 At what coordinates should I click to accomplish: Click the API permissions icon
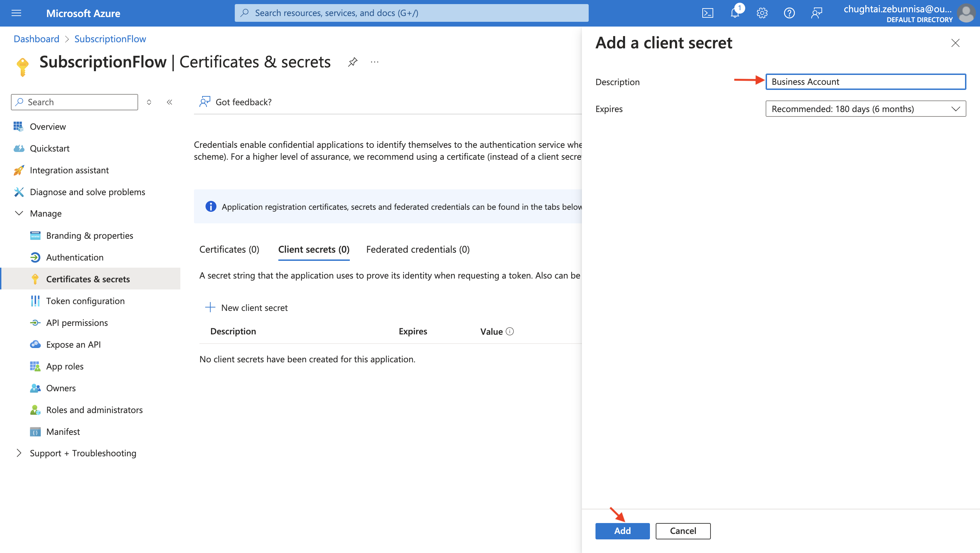point(35,323)
